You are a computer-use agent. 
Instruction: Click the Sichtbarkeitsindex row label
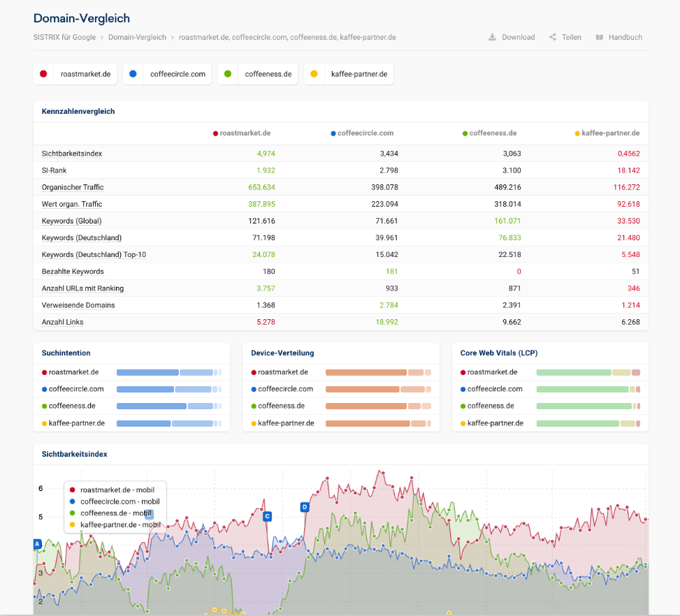pos(72,154)
